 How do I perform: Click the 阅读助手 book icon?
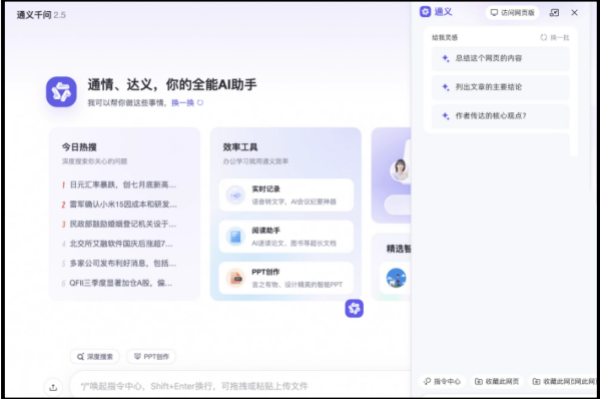[x=235, y=236]
